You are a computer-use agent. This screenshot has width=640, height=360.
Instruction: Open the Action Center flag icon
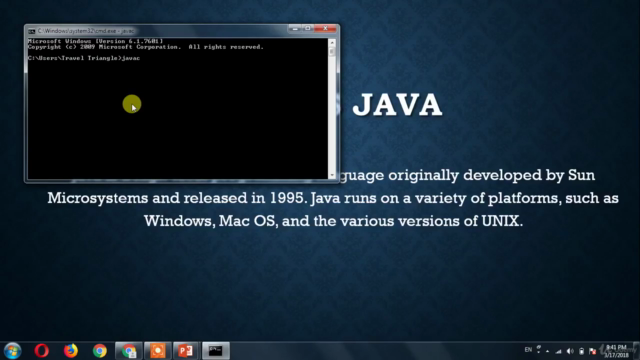(593, 351)
